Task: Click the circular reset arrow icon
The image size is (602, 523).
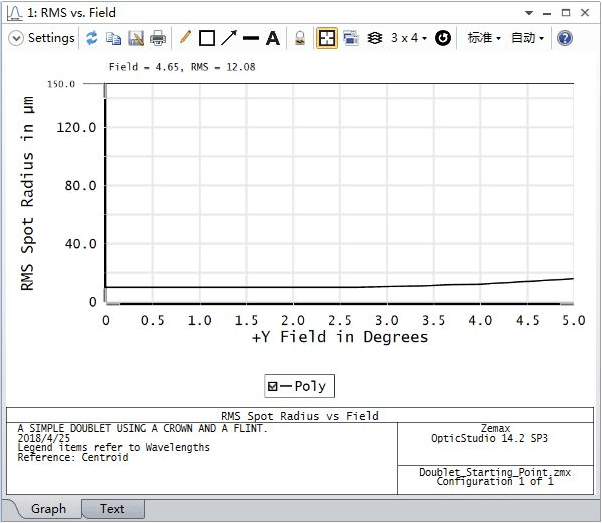Action: [x=443, y=38]
